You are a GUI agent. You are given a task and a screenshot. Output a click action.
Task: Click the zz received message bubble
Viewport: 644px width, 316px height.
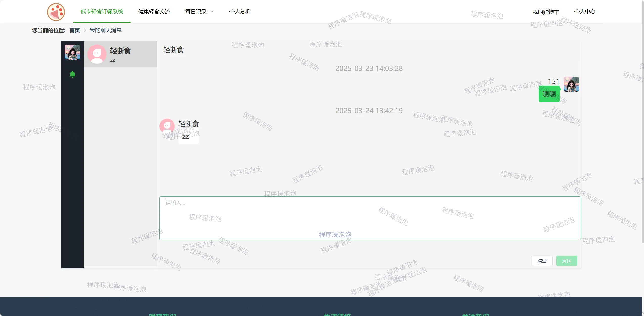pyautogui.click(x=188, y=137)
